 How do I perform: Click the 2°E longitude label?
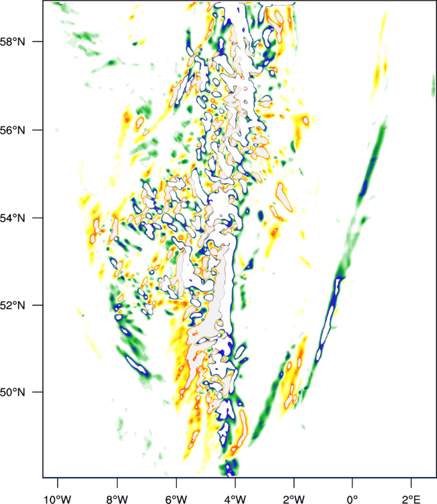click(411, 499)
